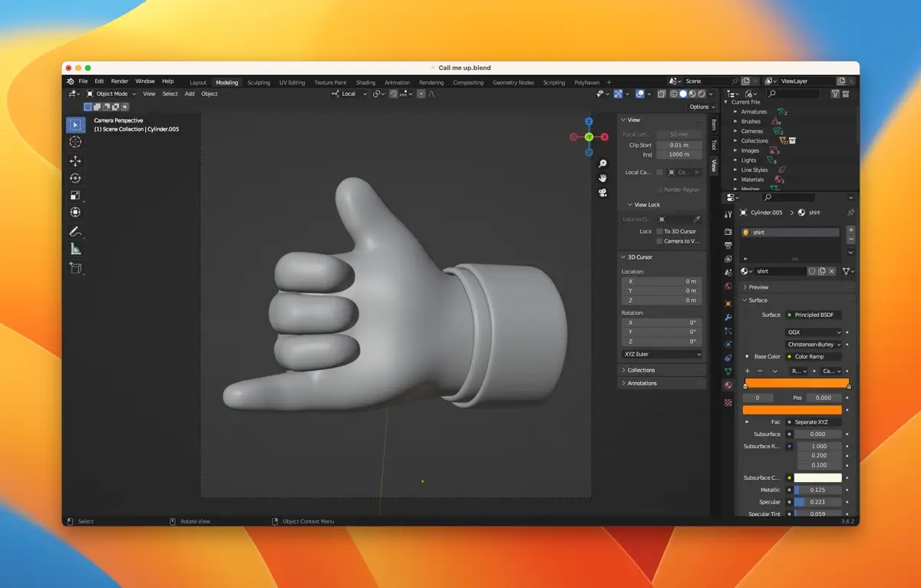
Task: Click the Cursor tool below Select Box
Action: pos(74,142)
